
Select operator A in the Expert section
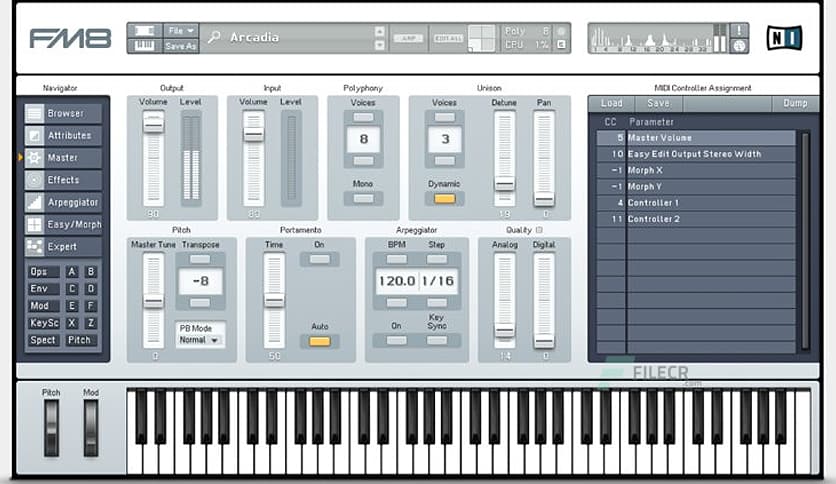pyautogui.click(x=72, y=272)
